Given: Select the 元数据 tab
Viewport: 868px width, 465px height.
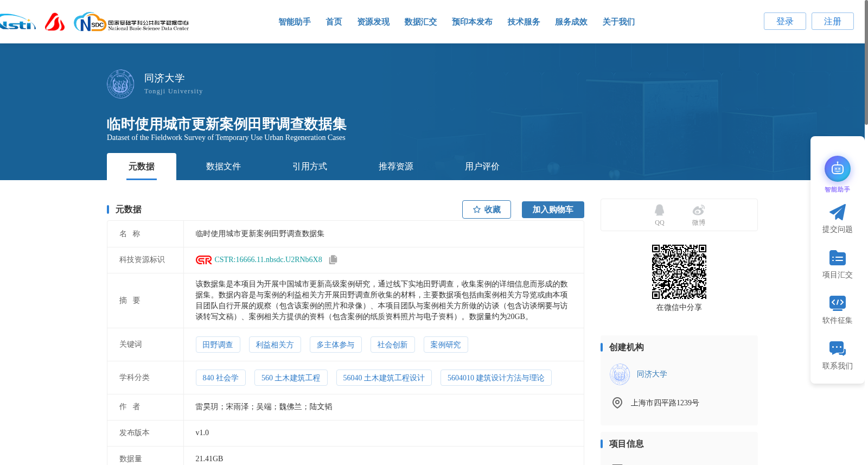Looking at the screenshot, I should pos(142,167).
